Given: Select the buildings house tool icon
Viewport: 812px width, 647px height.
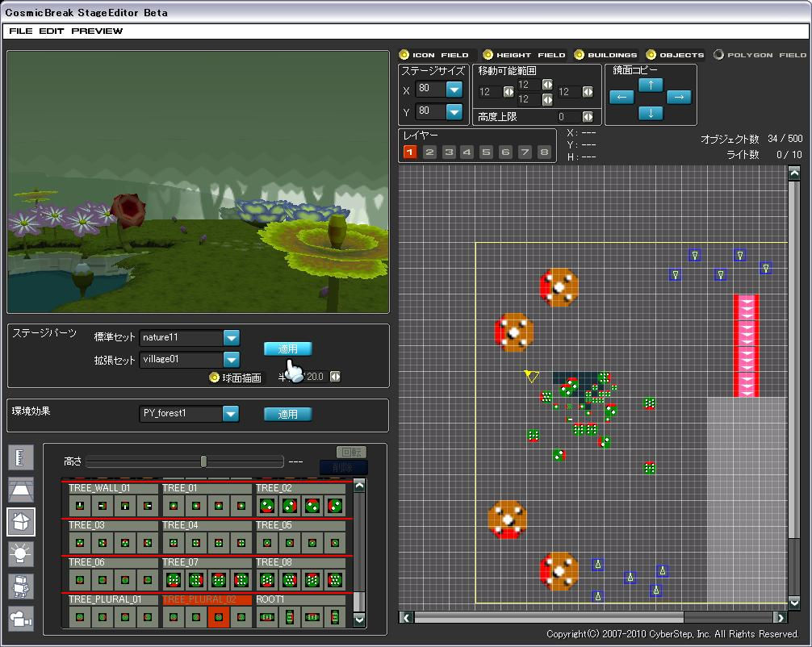Looking at the screenshot, I should click(x=21, y=522).
